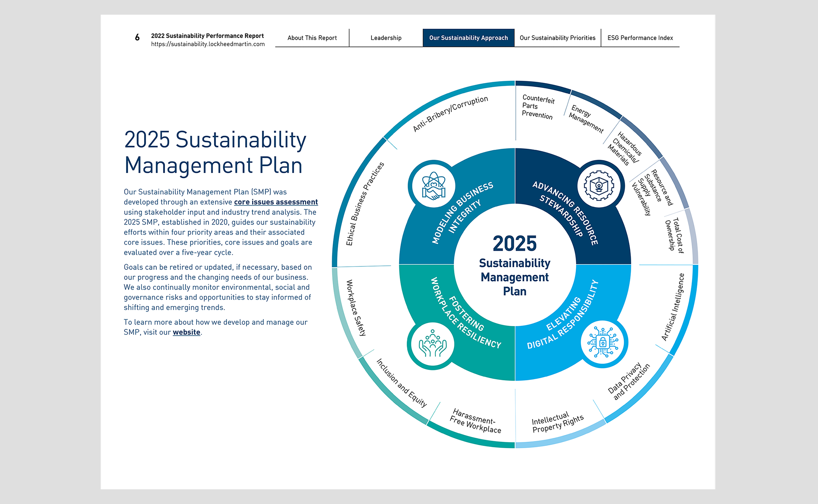Open the About This Report tab
Screen dimensions: 818x504
pos(312,38)
